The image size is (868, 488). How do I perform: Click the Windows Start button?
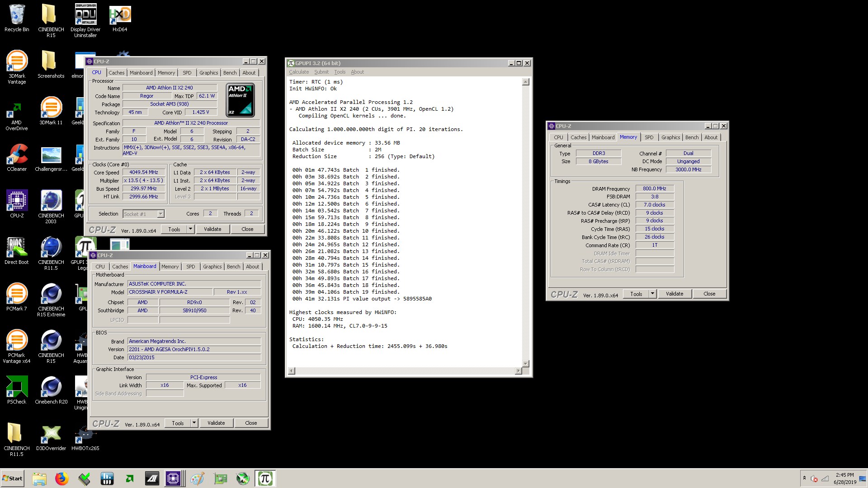12,479
